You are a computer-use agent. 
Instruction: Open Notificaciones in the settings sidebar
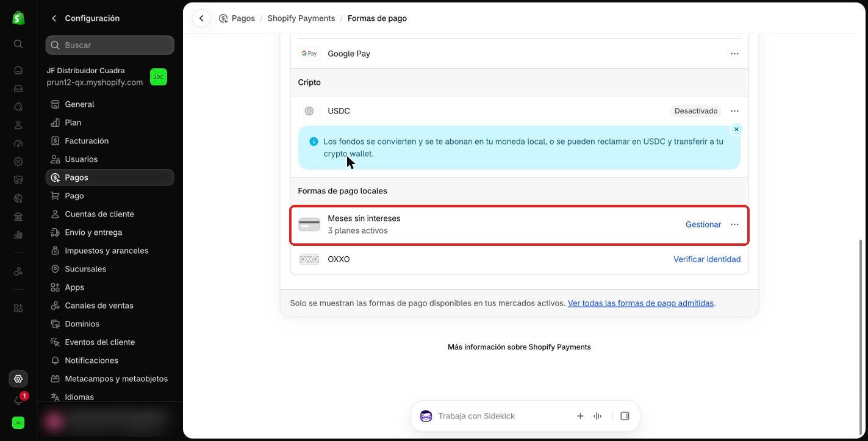point(110,360)
